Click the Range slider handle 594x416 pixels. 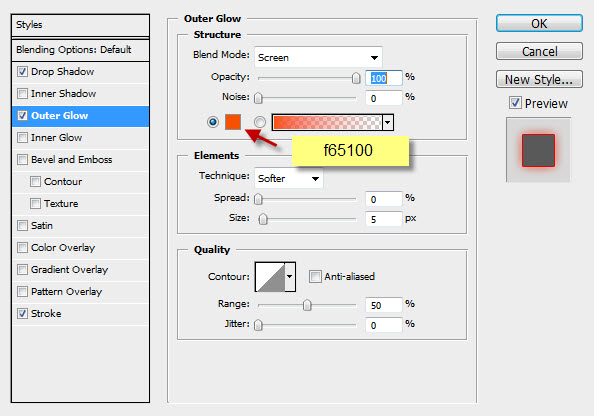tap(307, 305)
